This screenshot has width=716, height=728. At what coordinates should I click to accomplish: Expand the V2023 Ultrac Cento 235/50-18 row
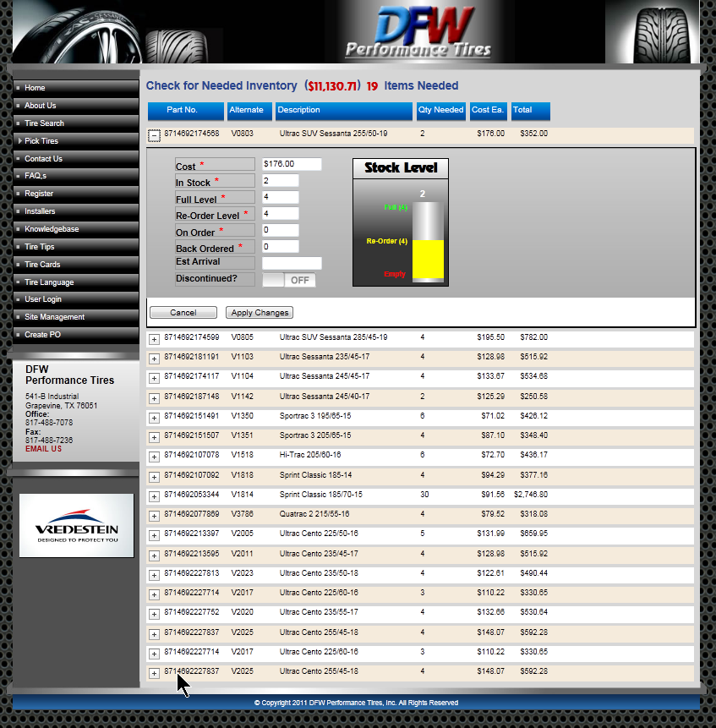tap(154, 575)
